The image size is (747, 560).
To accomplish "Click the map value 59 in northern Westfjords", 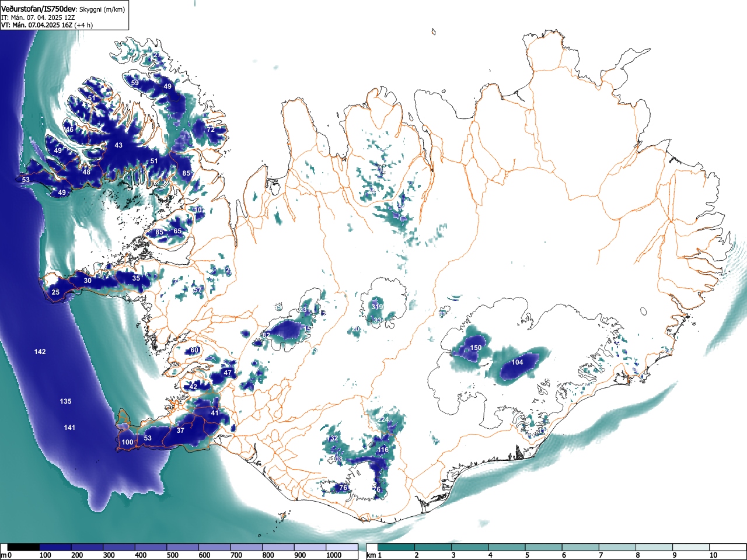I will 135,83.
